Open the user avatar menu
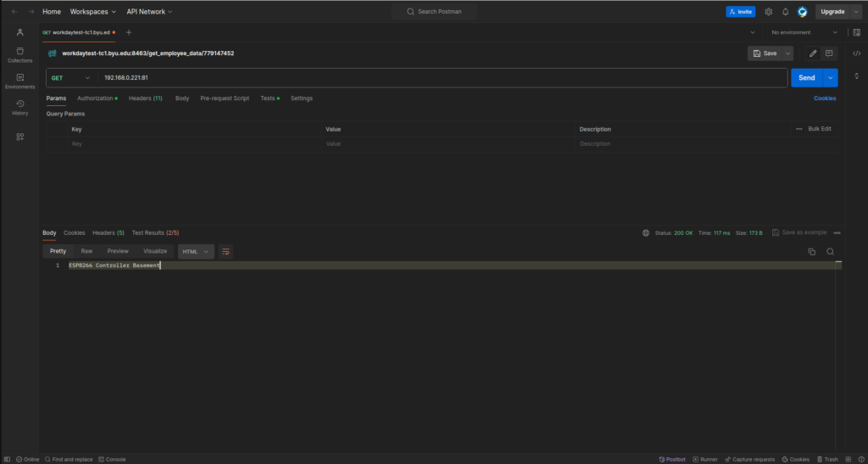 (x=802, y=12)
